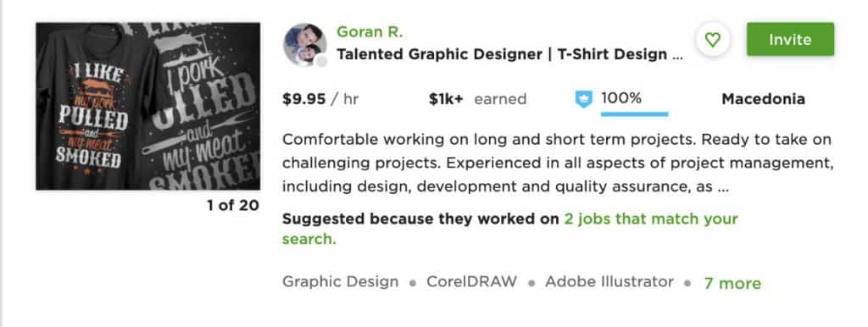Image resolution: width=868 pixels, height=327 pixels.
Task: Expand the 7 more skills list
Action: click(732, 283)
